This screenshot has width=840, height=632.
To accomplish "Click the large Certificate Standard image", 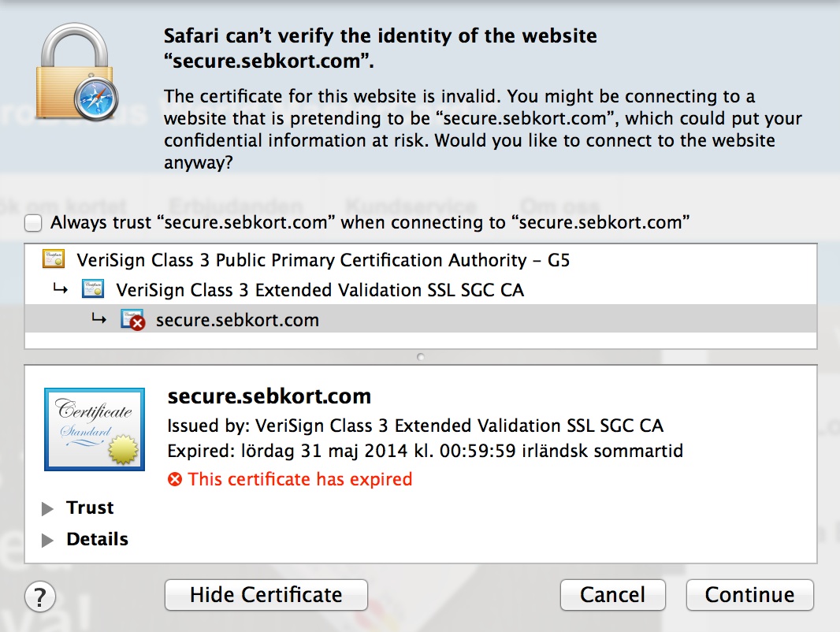I will pos(95,429).
